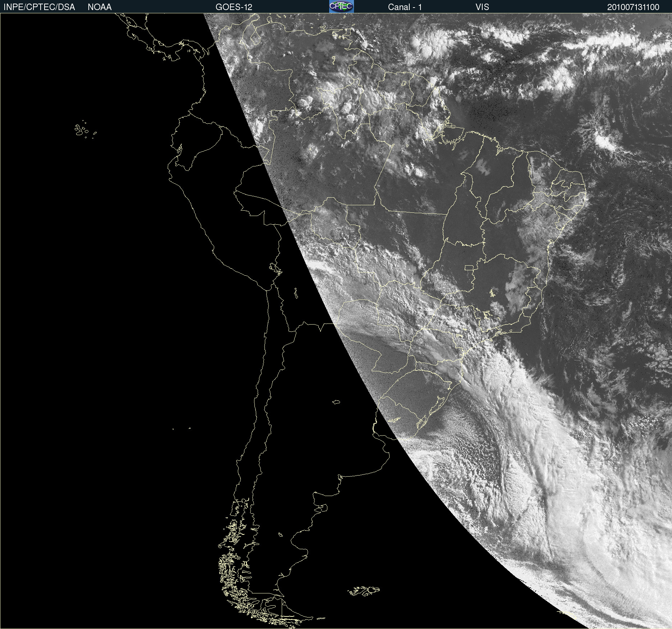Image resolution: width=672 pixels, height=629 pixels.
Task: Click the CPTEC logo in the header
Action: (341, 6)
